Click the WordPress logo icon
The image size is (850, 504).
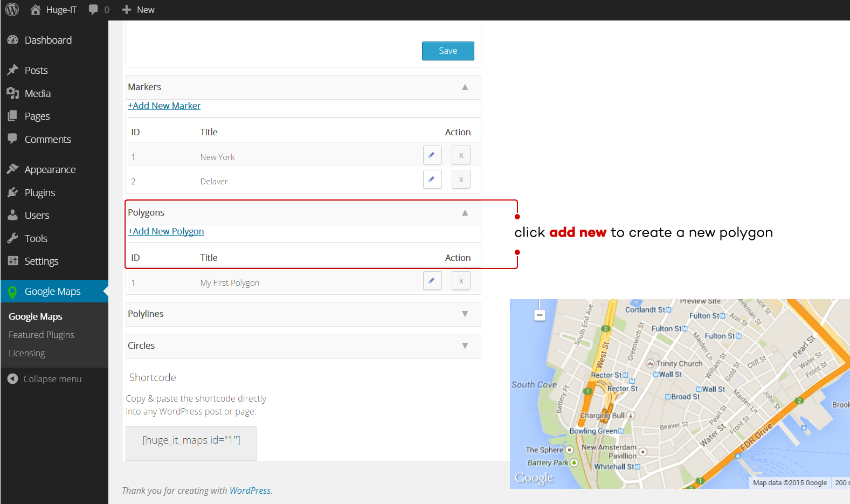click(12, 10)
